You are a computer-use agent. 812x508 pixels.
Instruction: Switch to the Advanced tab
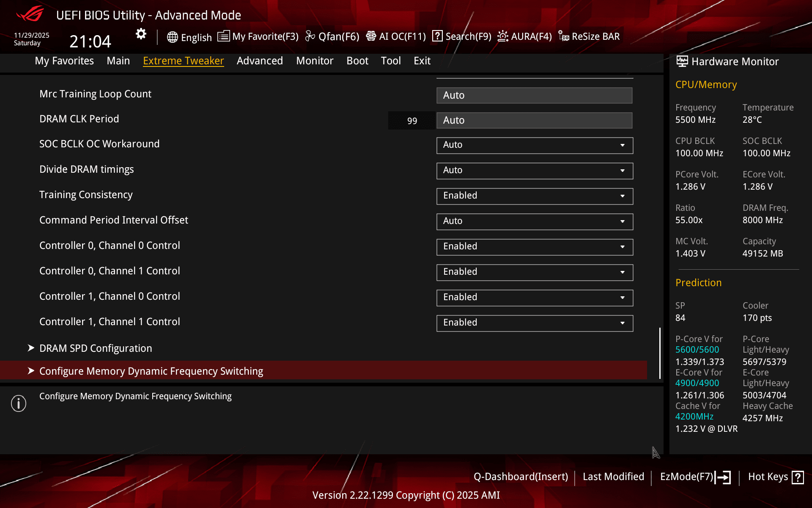(x=260, y=61)
